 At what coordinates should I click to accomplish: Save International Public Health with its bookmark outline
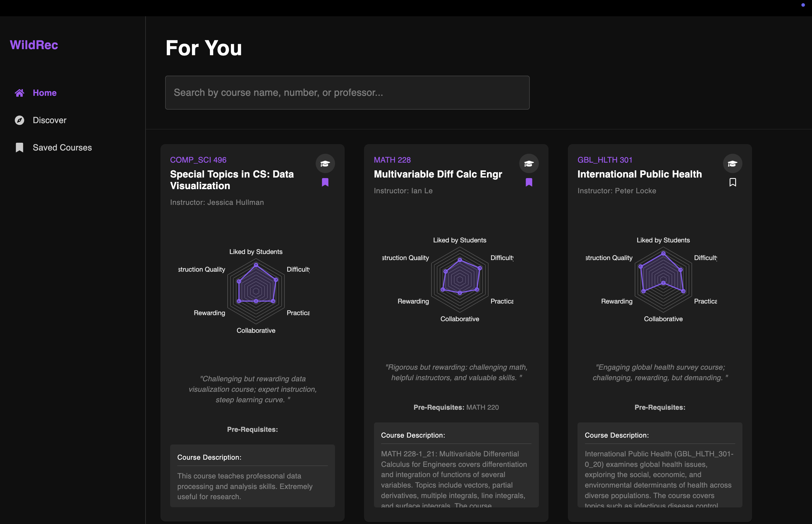(x=732, y=182)
